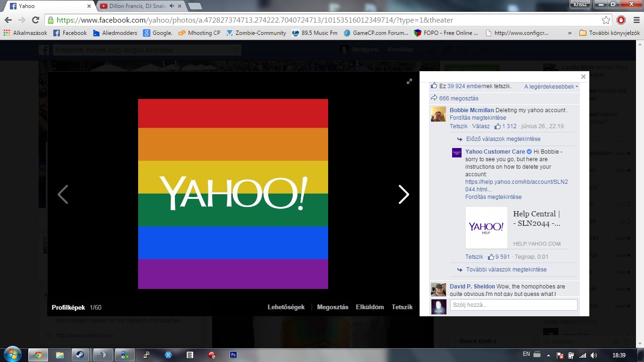Open the configcr... bookmark
The height and width of the screenshot is (362, 644).
point(517,33)
